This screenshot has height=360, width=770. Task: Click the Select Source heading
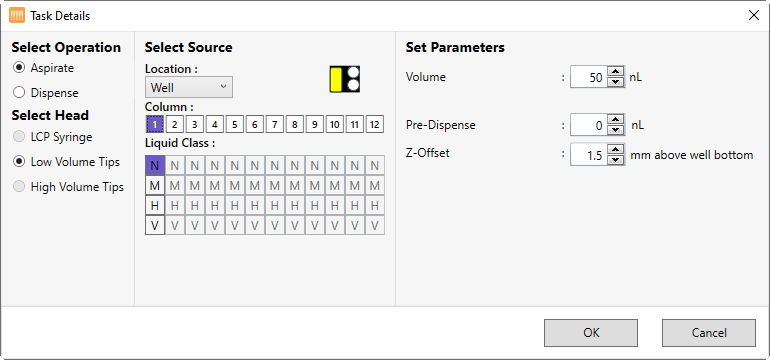pyautogui.click(x=189, y=48)
